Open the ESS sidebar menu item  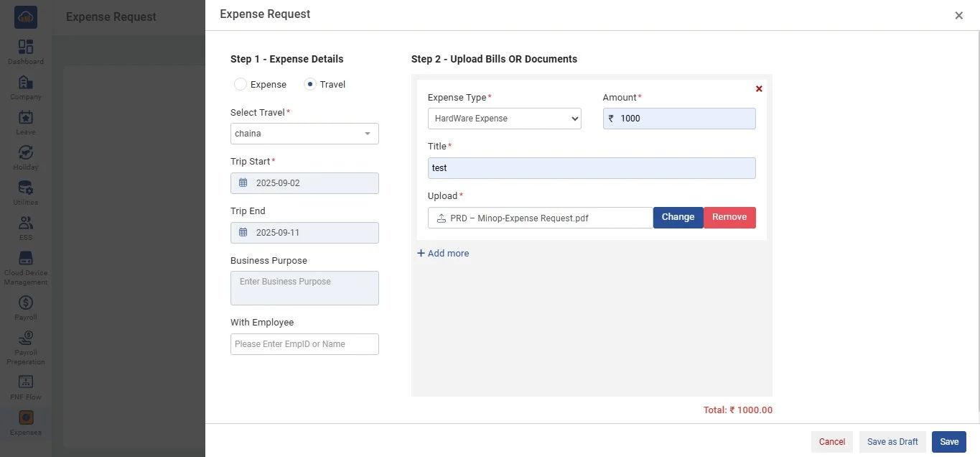click(26, 223)
